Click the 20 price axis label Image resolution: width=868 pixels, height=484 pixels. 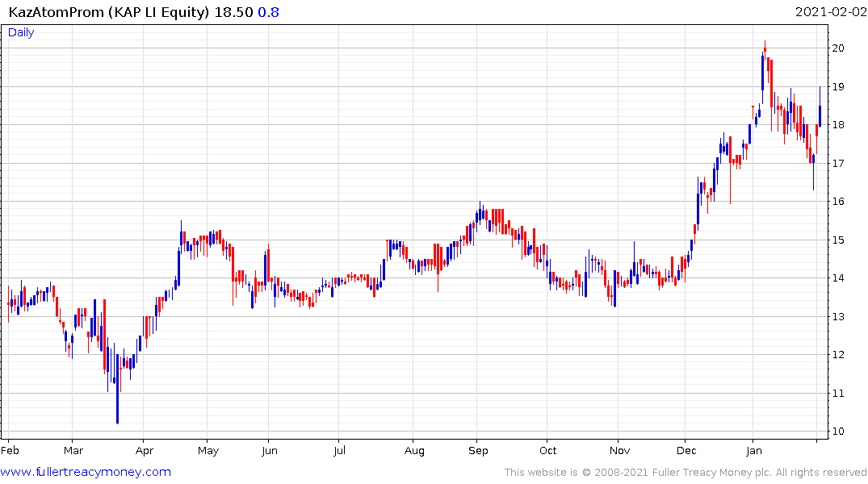coord(838,48)
